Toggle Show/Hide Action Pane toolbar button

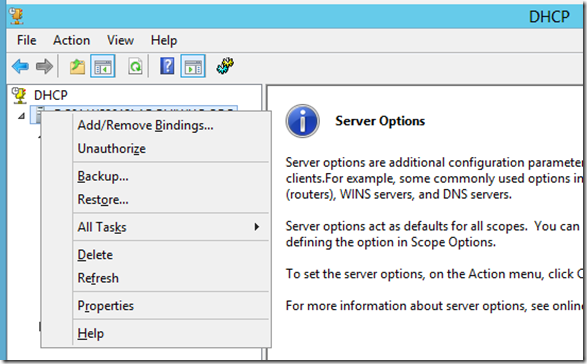193,66
